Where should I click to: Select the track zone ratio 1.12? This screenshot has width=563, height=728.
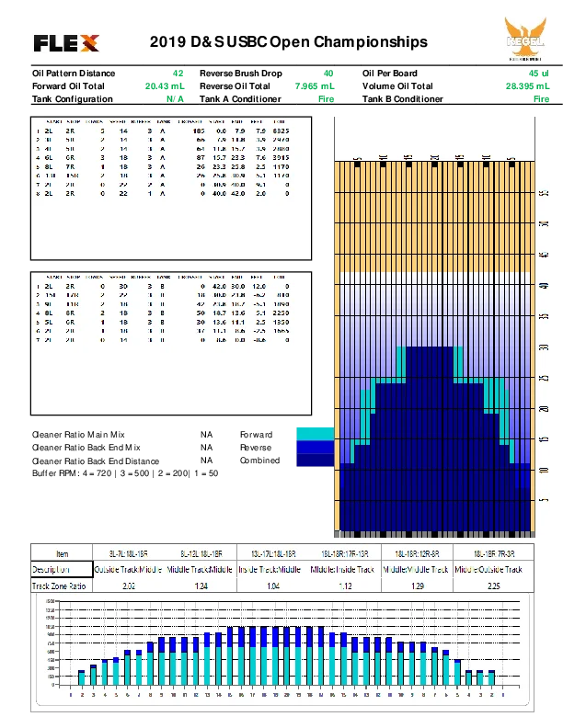345,586
